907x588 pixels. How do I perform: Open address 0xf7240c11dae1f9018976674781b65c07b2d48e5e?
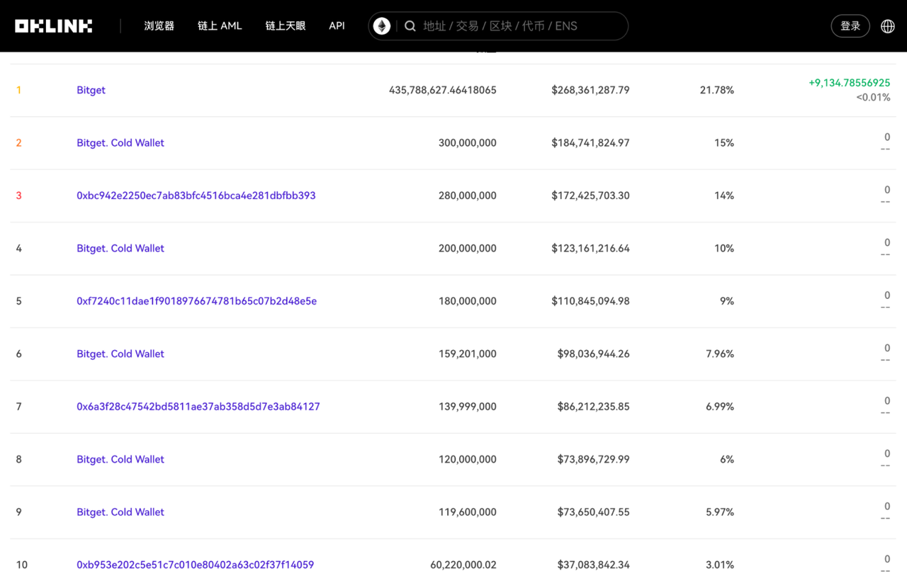click(196, 301)
